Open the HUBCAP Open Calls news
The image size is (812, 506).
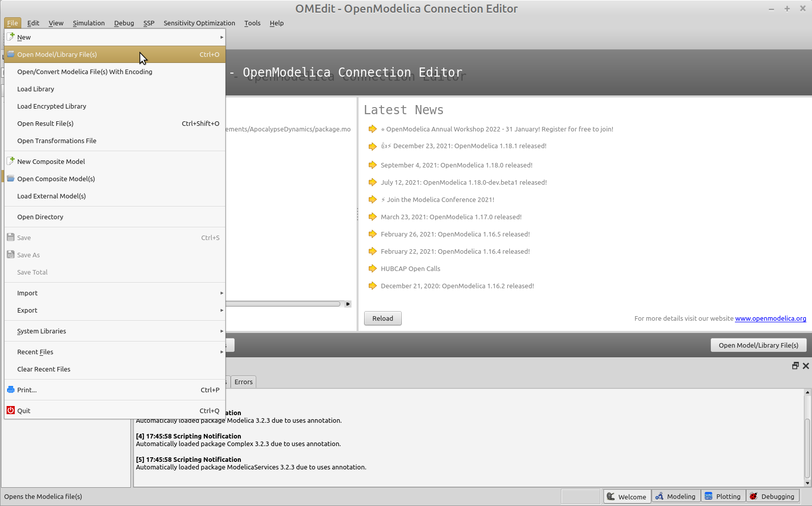[410, 268]
